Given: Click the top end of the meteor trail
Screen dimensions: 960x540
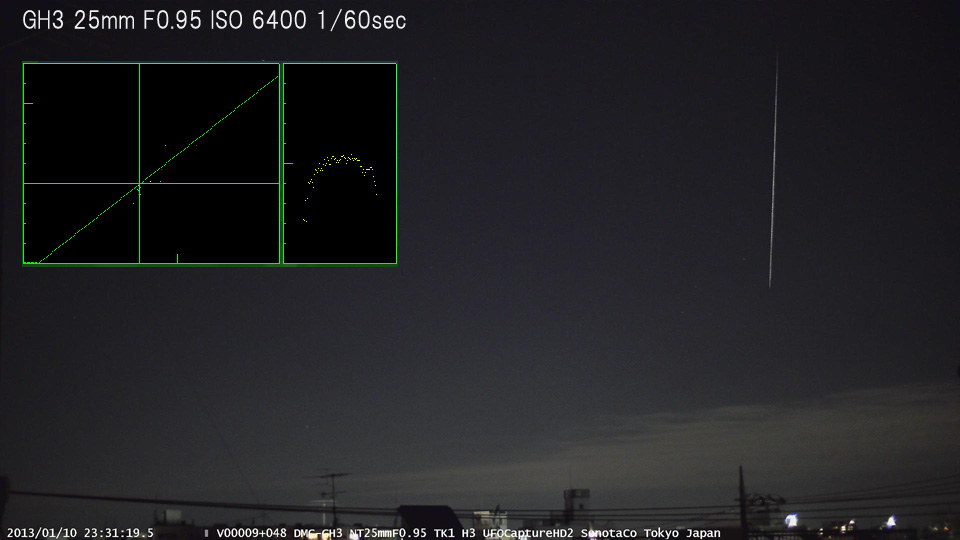Looking at the screenshot, I should pyautogui.click(x=778, y=58).
